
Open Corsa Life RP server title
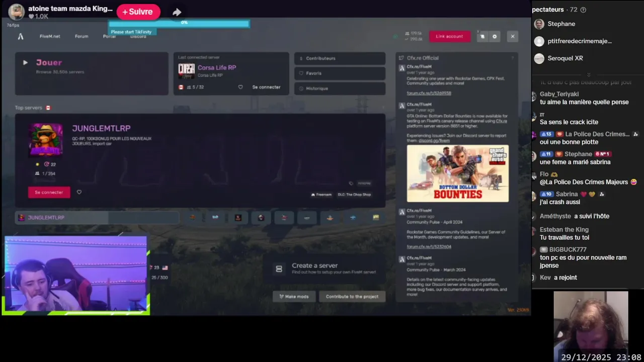tap(217, 67)
